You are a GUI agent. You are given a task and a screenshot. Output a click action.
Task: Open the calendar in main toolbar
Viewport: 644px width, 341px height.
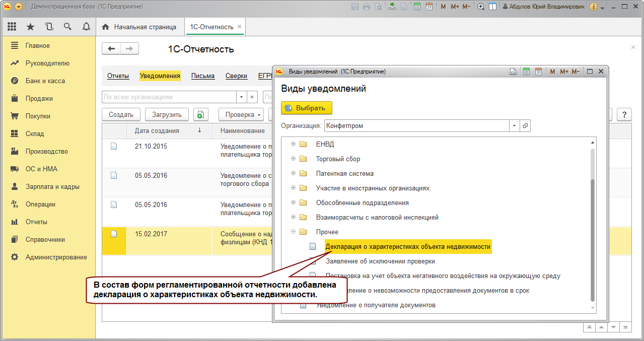point(429,7)
